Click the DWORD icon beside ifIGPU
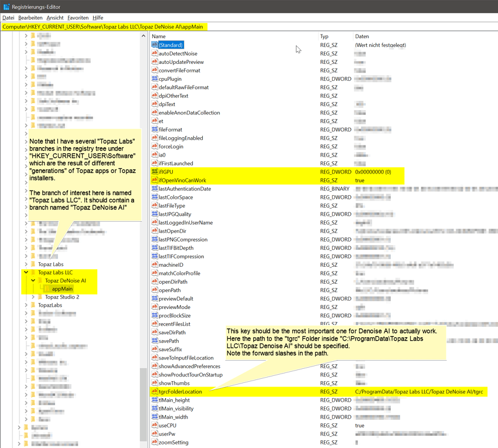498x448 pixels. click(x=155, y=172)
